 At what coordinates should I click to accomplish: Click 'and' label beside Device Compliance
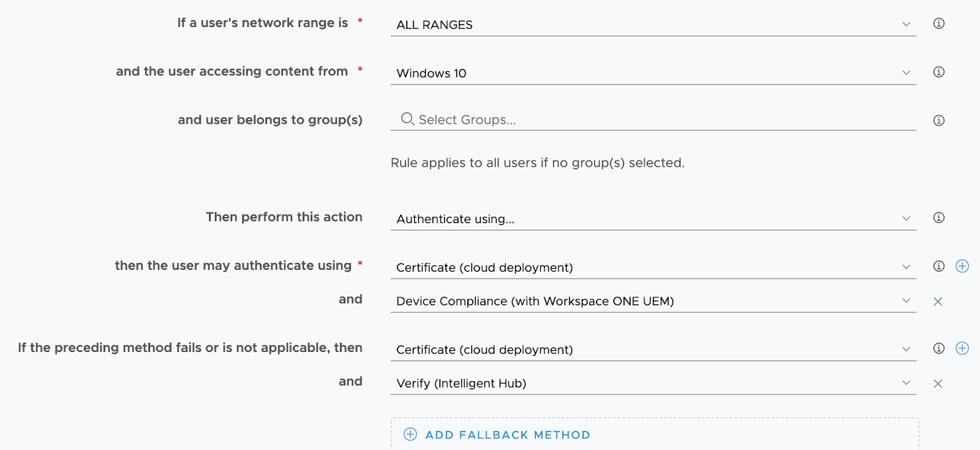[350, 299]
